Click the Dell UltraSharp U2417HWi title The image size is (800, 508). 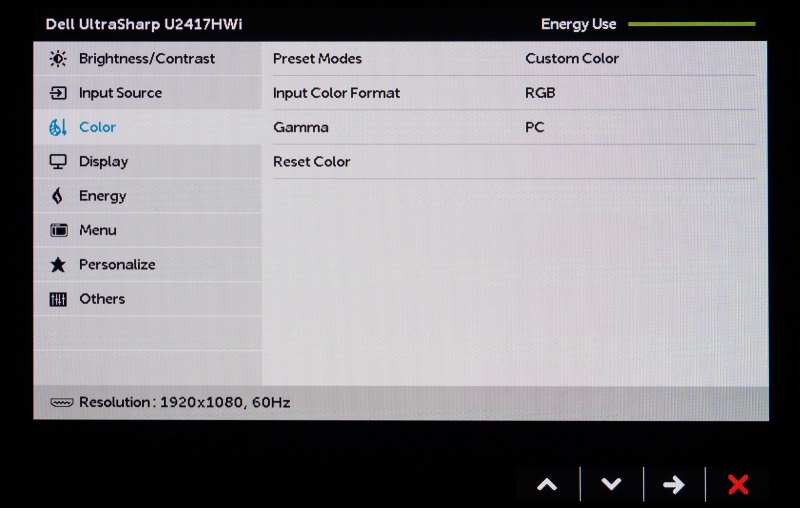(144, 24)
